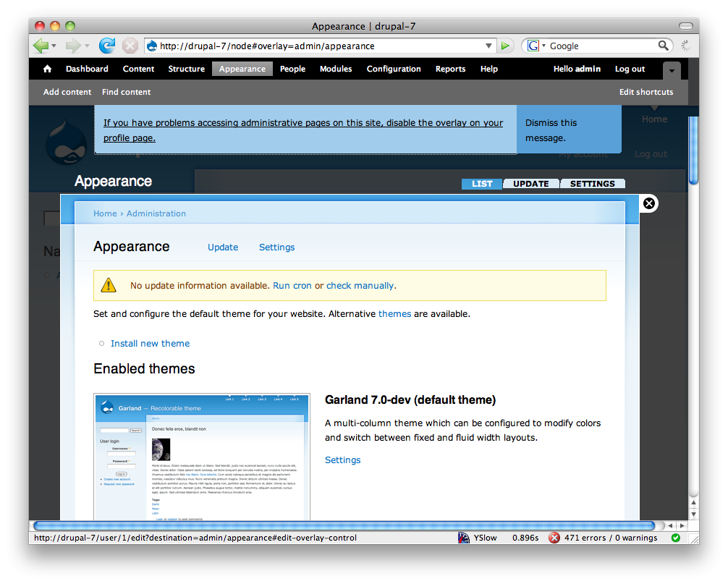Click the Run cron link
The width and height of the screenshot is (728, 584).
[292, 286]
